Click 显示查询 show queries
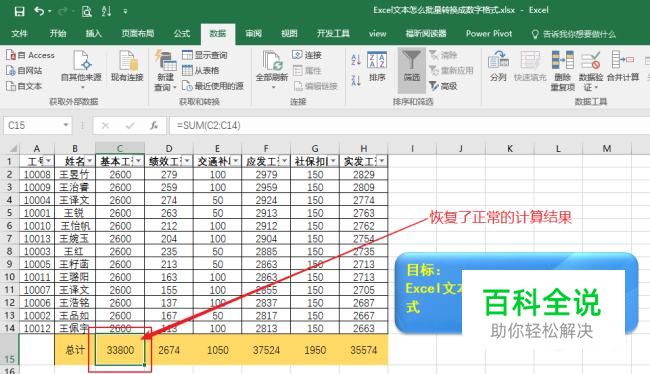Viewport: 650px width, 374px height. point(205,55)
